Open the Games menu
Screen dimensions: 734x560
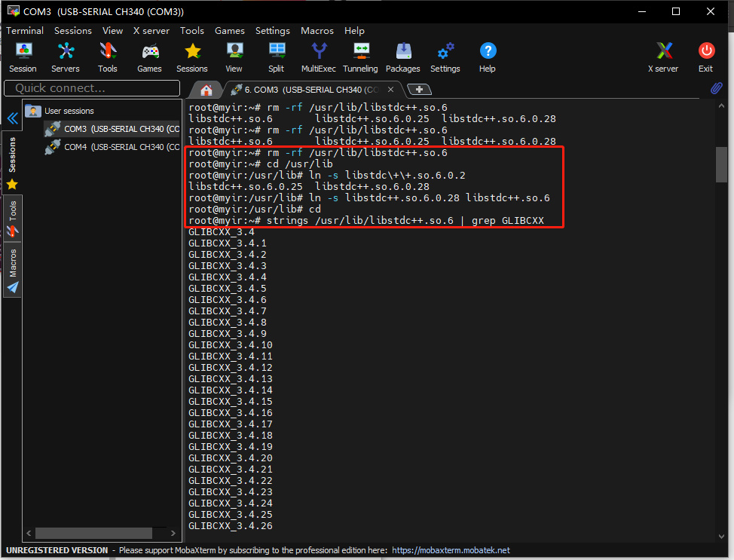pos(229,30)
